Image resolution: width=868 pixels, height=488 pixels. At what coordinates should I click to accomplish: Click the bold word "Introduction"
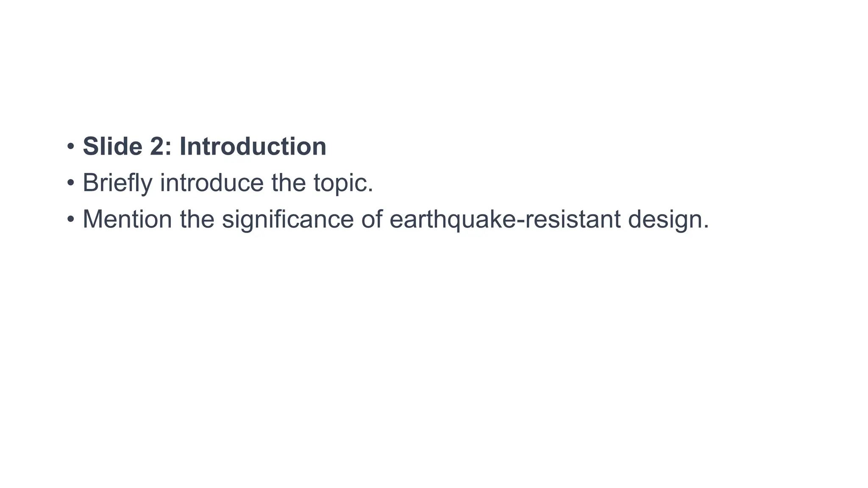(253, 147)
